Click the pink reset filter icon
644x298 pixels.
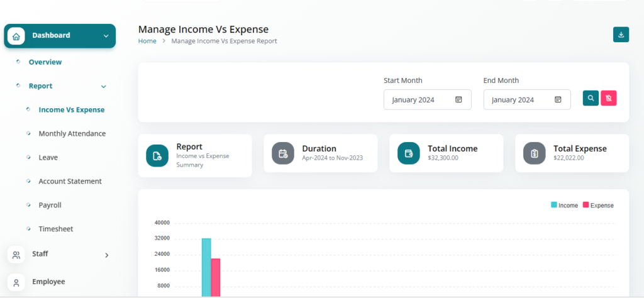608,98
